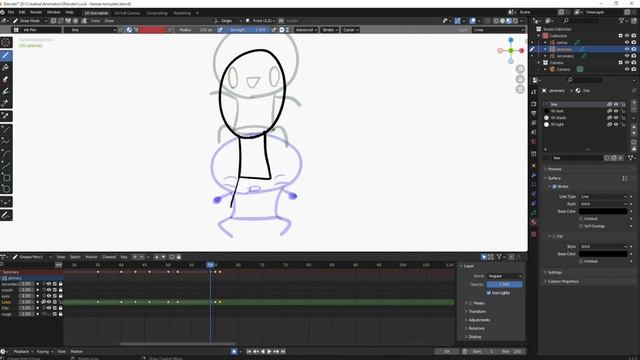Open the Material properties tab icon
The image size is (640, 360).
coord(534,222)
